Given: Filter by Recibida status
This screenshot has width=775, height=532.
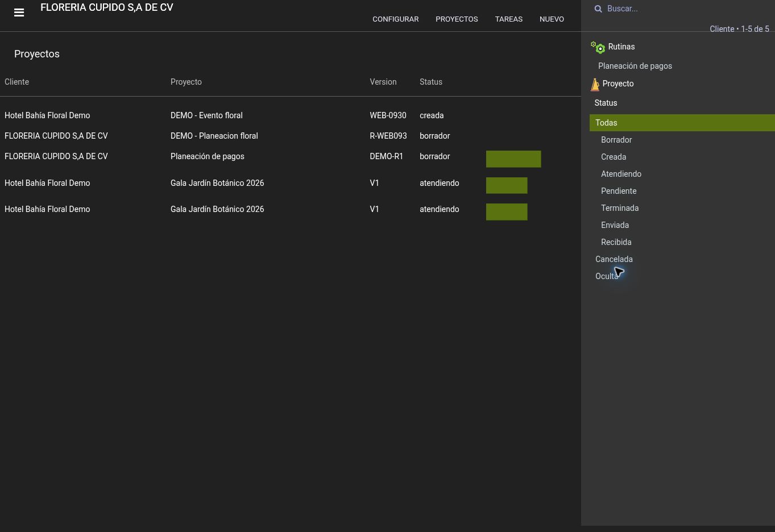Looking at the screenshot, I should coord(616,242).
